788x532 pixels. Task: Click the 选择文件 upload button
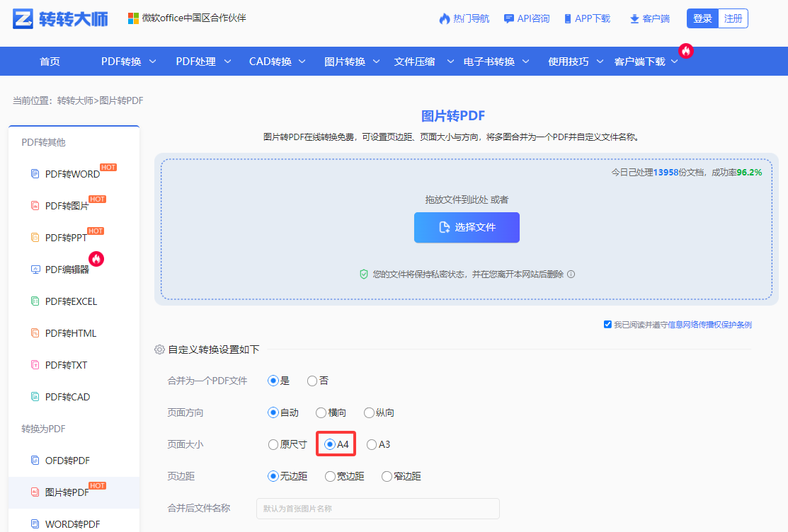(x=467, y=228)
